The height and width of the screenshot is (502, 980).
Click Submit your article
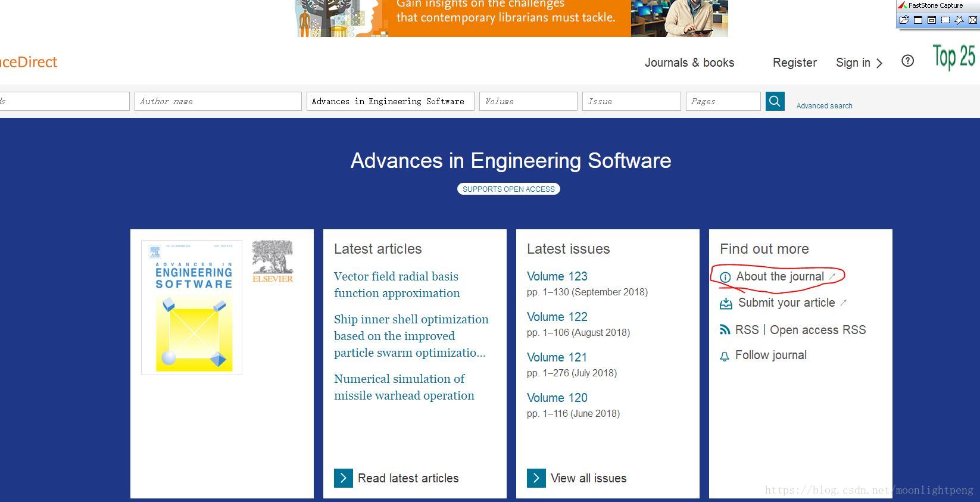[787, 303]
